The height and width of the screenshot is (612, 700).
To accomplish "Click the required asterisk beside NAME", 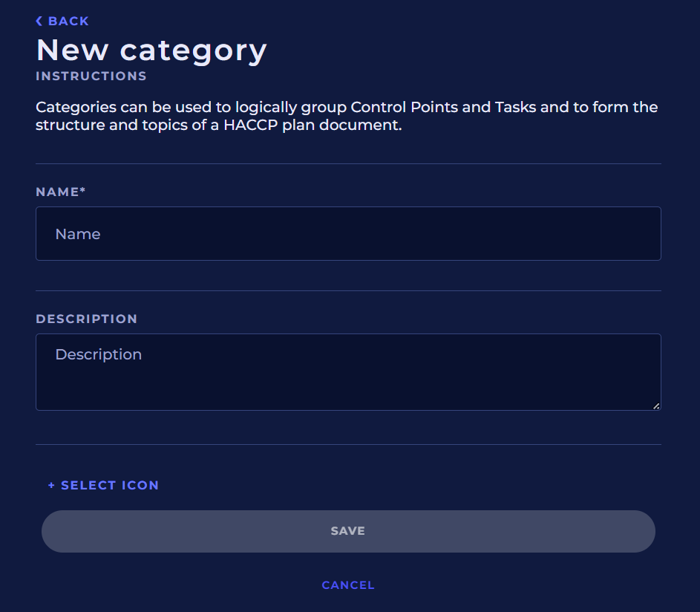I will [x=83, y=191].
